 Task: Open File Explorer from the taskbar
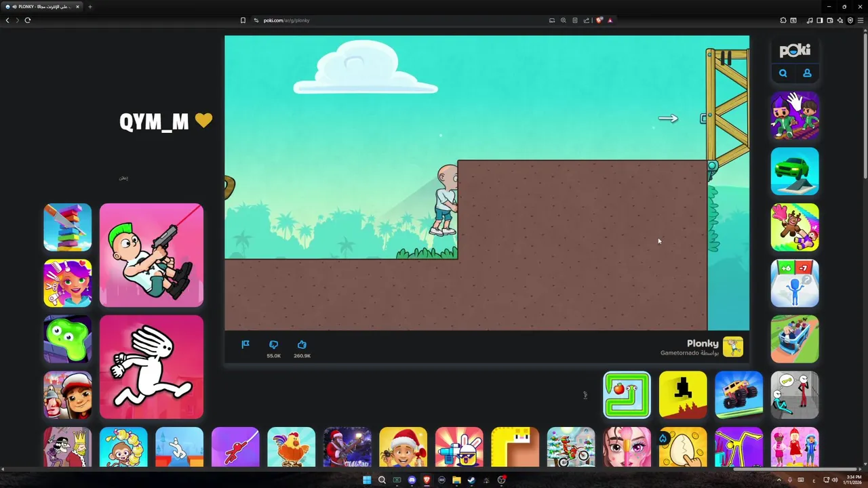(456, 480)
